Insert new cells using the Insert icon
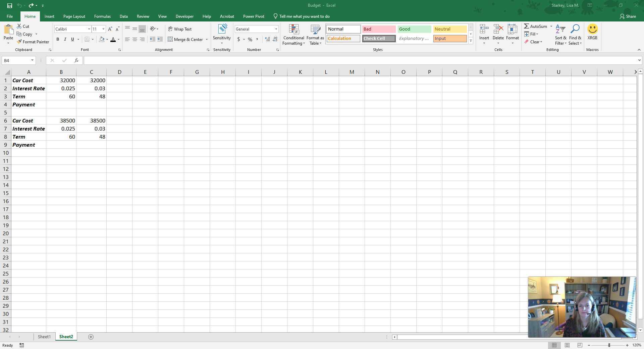Image resolution: width=644 pixels, height=349 pixels. [x=484, y=32]
